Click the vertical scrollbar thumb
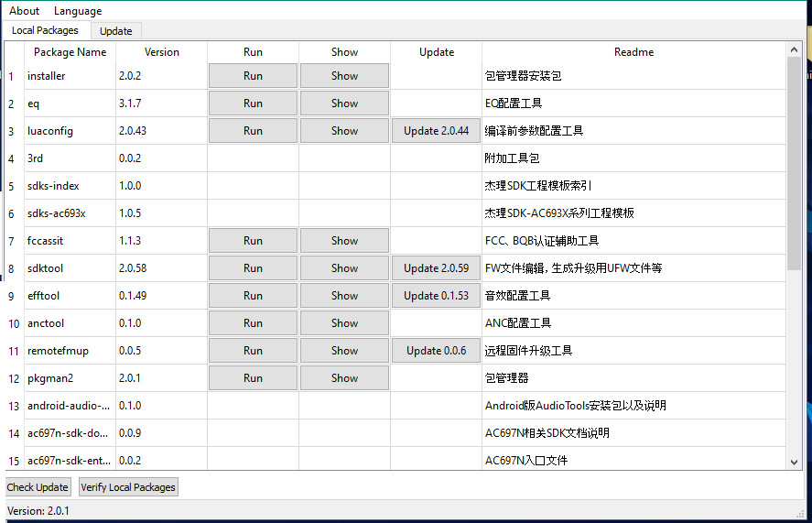812x523 pixels. [794, 163]
